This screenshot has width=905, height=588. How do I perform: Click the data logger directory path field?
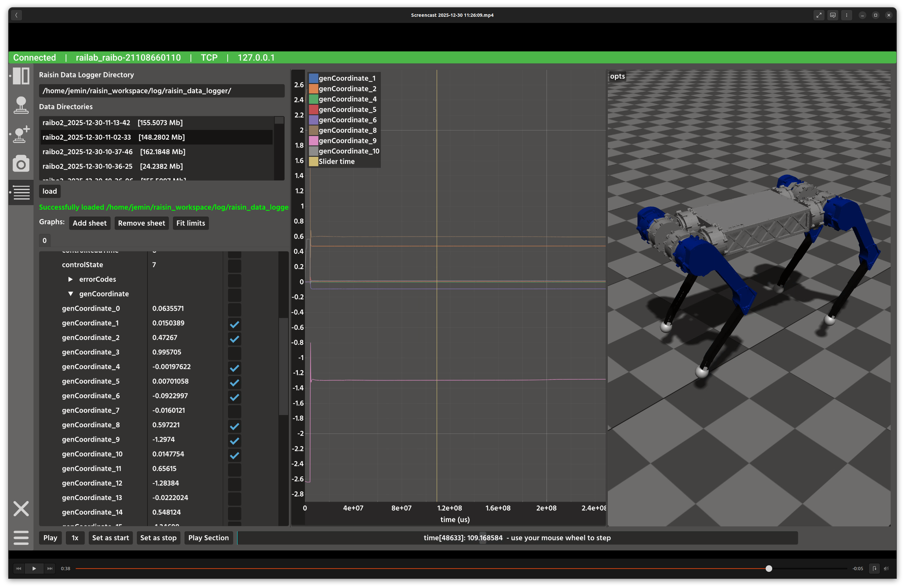[162, 91]
